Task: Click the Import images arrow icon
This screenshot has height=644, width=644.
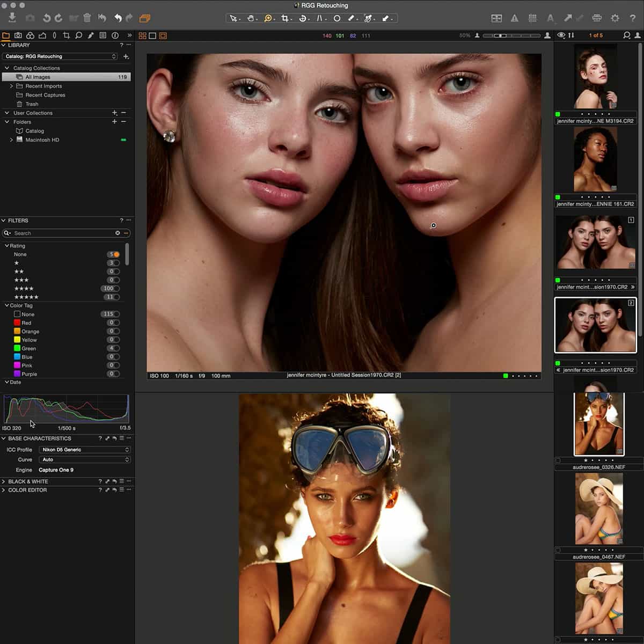Action: [12, 18]
